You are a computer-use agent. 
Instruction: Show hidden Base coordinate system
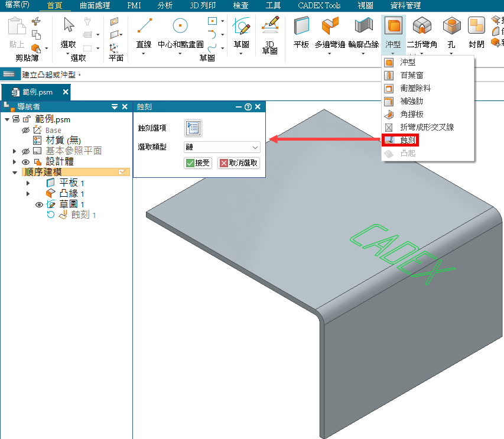[25, 130]
